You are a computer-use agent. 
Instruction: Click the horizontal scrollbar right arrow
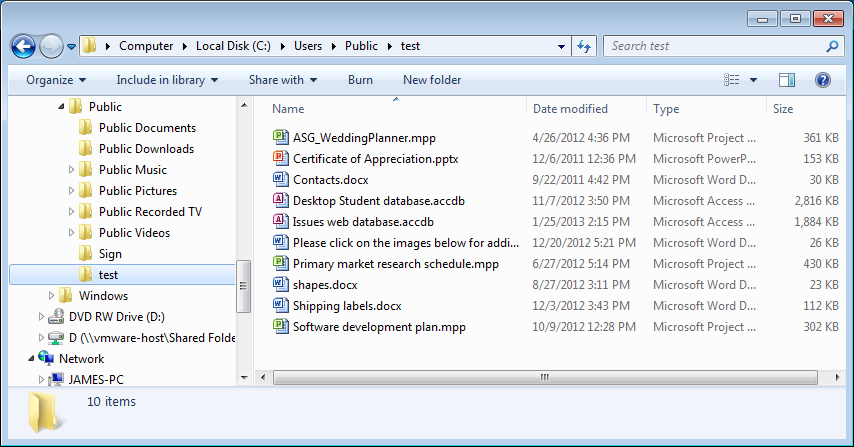pos(837,377)
